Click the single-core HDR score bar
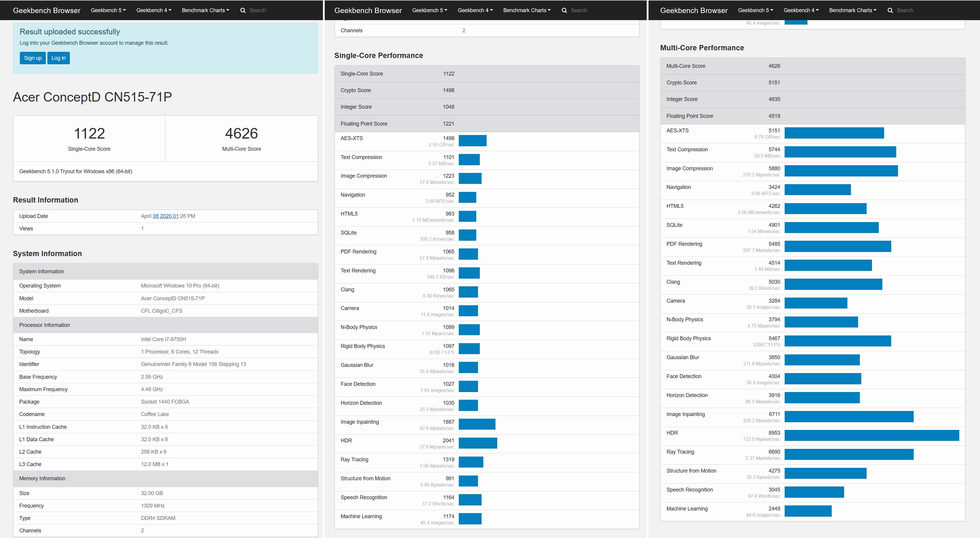Image resolution: width=980 pixels, height=538 pixels. 478,443
